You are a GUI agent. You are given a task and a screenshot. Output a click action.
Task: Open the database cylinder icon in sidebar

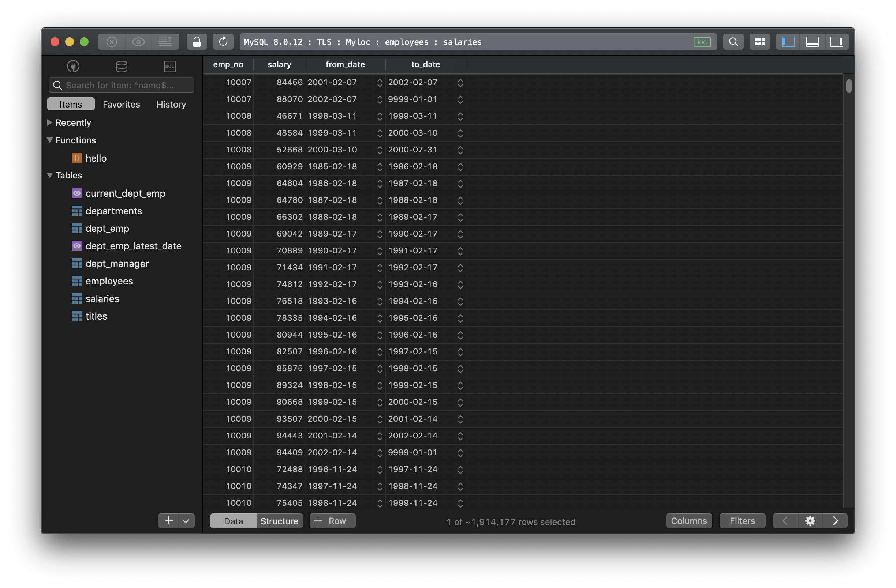tap(121, 65)
